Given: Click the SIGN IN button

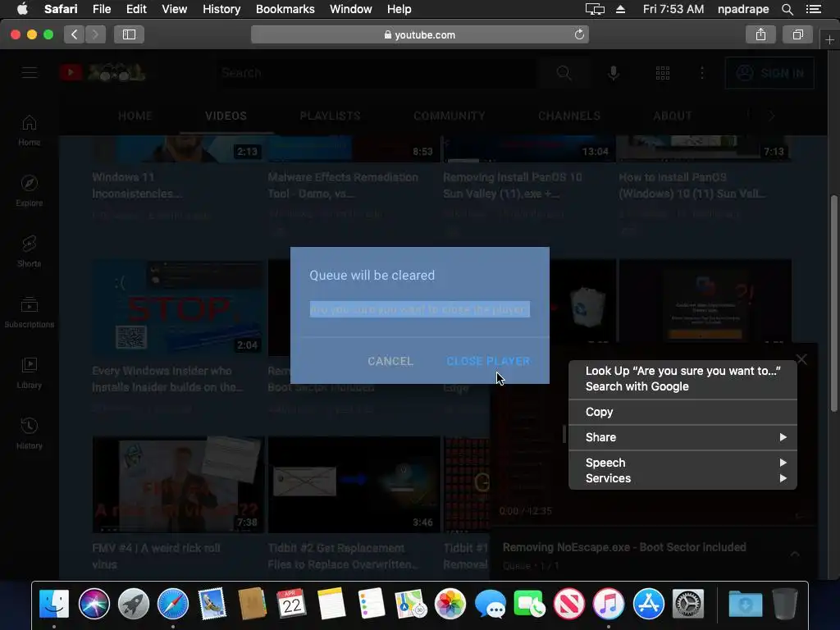Looking at the screenshot, I should 769,73.
